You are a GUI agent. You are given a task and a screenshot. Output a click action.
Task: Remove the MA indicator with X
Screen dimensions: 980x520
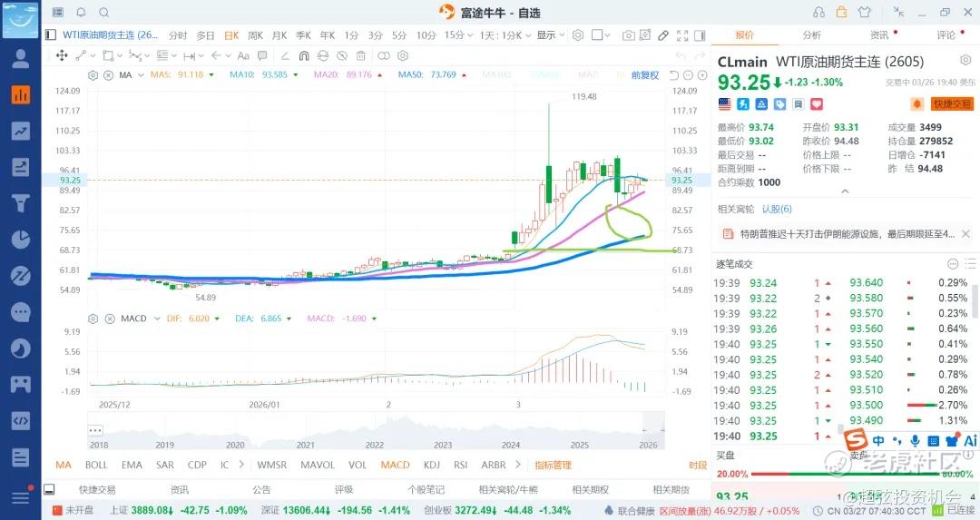[108, 74]
